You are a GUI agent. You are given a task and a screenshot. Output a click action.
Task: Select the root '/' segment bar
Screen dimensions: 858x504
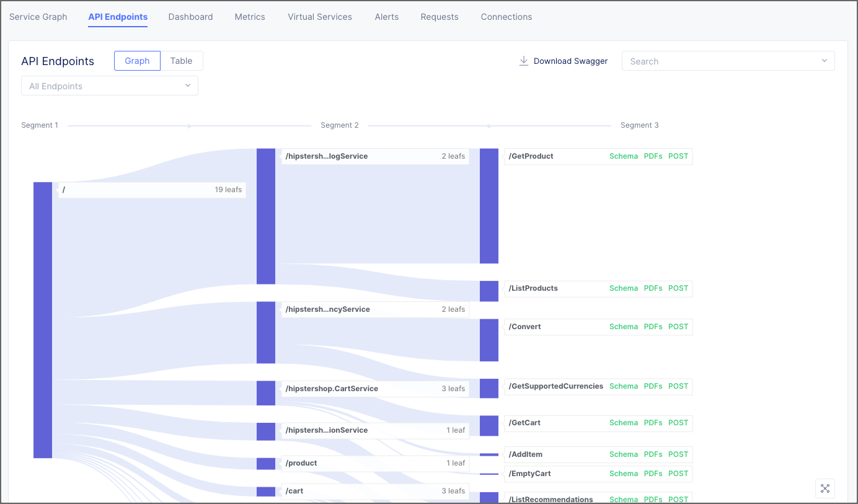[43, 319]
